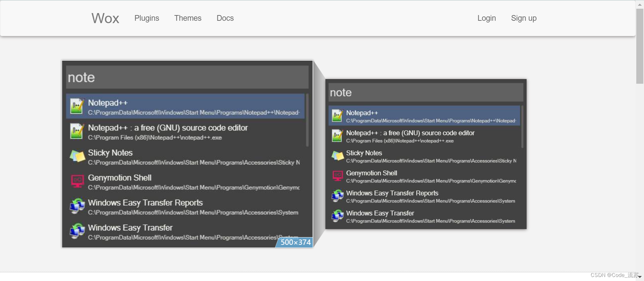644x281 pixels.
Task: Click 'C:\Program Files (x86)\Notepad++\notepad++.exe' path in left preview
Action: [155, 138]
